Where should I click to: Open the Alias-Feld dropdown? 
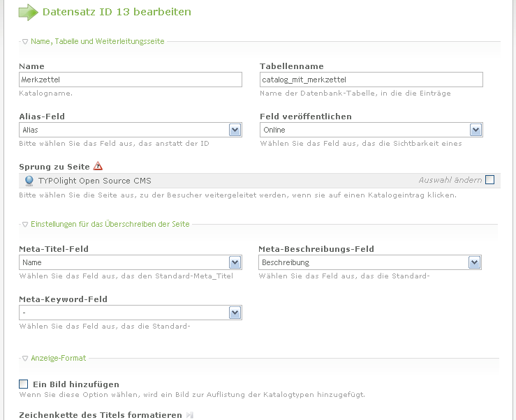pyautogui.click(x=235, y=130)
